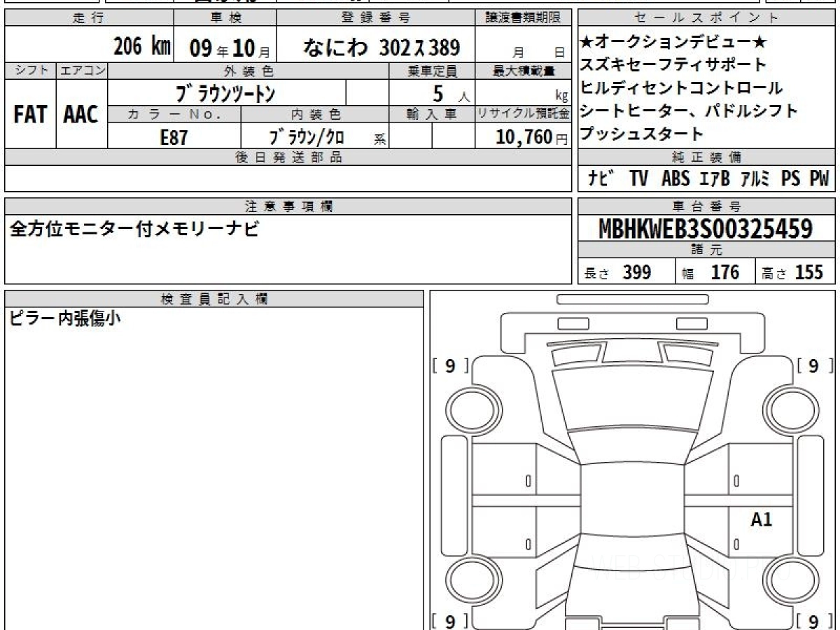Select the width value 176
The height and width of the screenshot is (630, 840).
click(725, 272)
